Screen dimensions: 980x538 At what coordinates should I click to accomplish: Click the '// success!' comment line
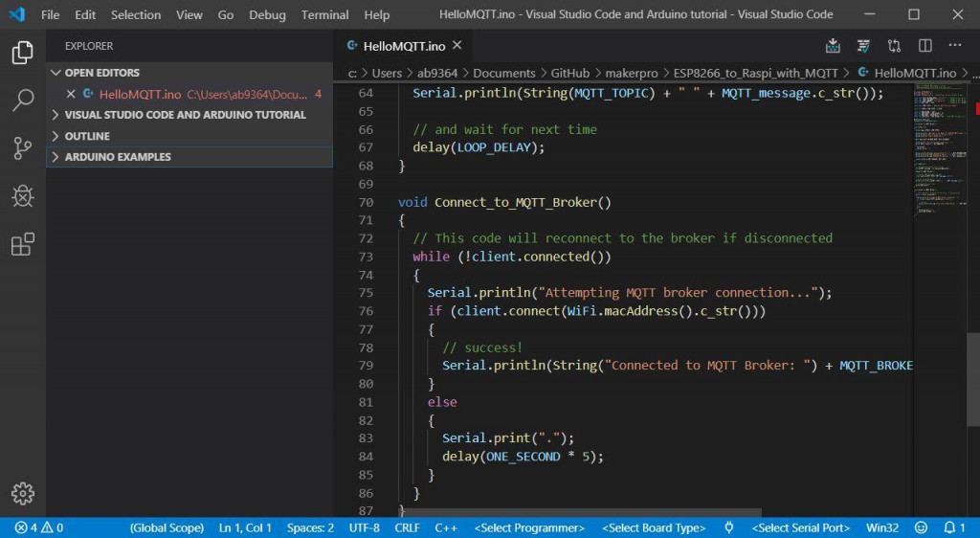[482, 347]
